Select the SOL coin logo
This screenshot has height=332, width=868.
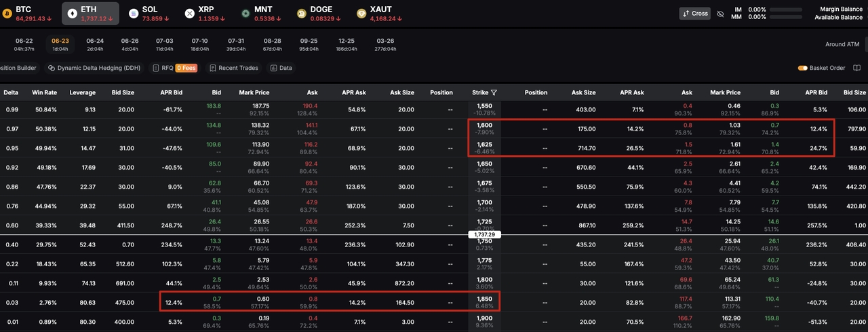tap(133, 14)
